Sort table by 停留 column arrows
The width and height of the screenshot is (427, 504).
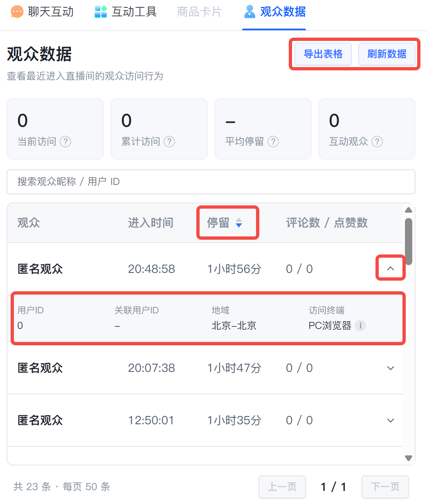[x=239, y=223]
